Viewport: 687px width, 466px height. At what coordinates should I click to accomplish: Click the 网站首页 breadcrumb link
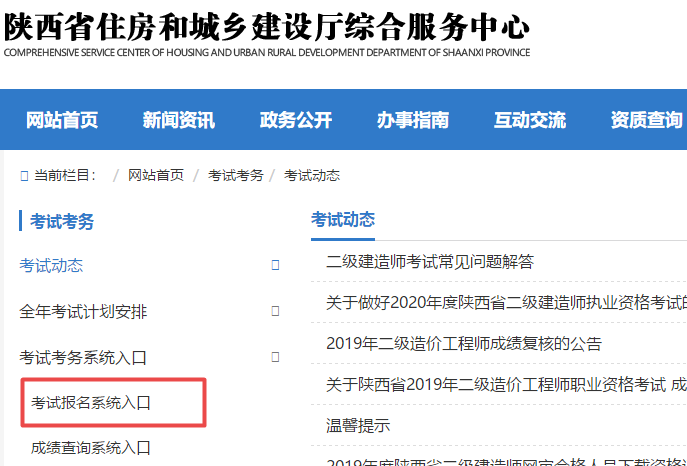[156, 175]
